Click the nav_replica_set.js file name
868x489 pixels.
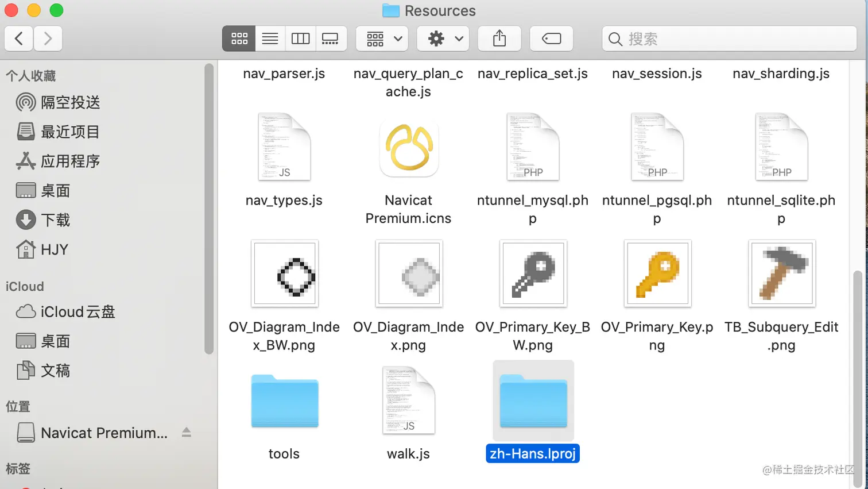click(533, 74)
